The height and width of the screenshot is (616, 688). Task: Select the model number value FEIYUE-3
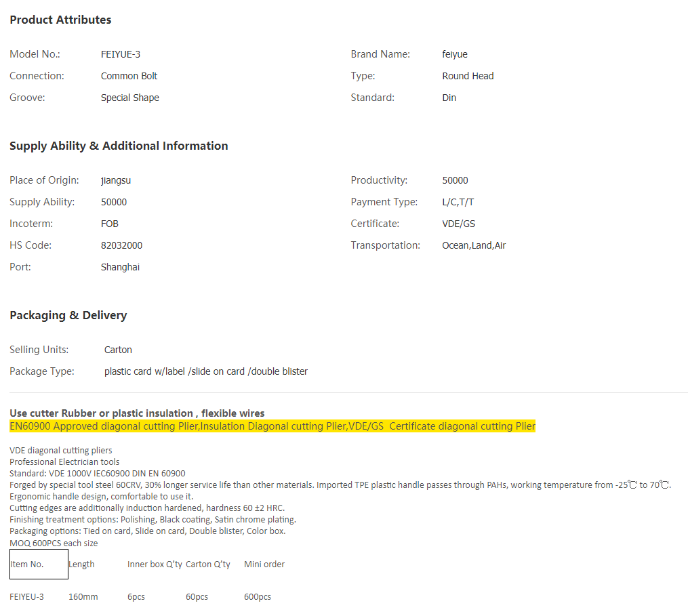pos(121,54)
